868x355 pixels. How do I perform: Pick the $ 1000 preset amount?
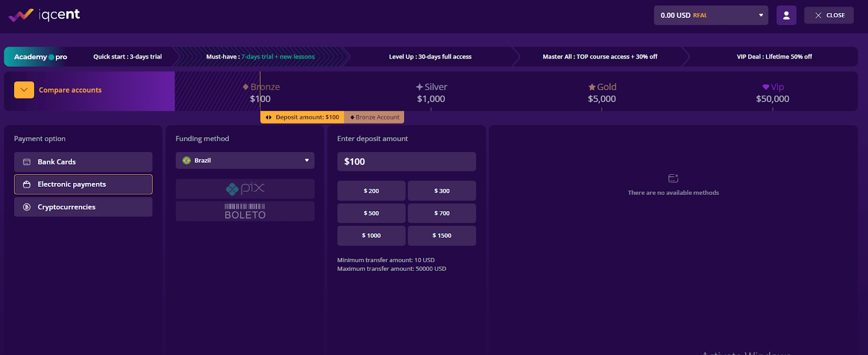tap(372, 236)
